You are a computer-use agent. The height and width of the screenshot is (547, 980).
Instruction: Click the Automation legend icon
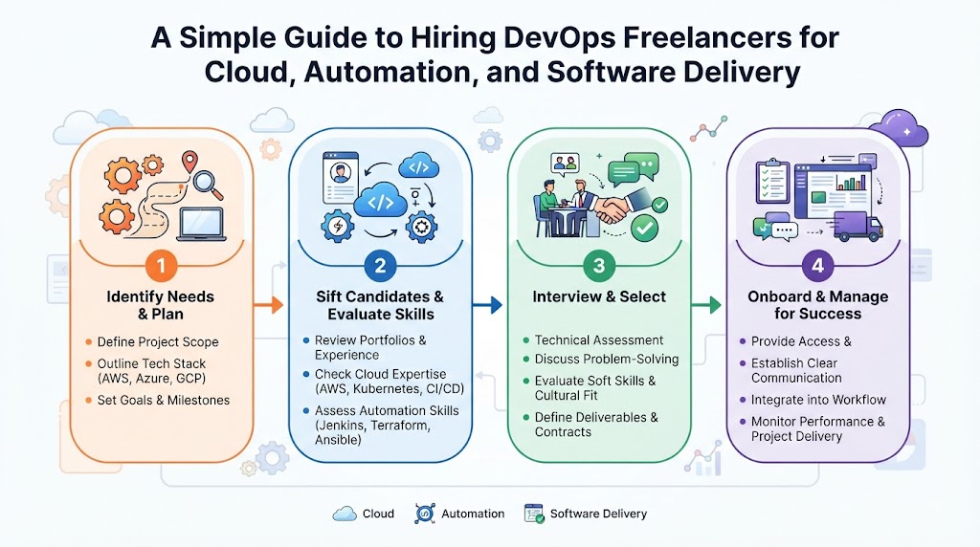coord(424,514)
